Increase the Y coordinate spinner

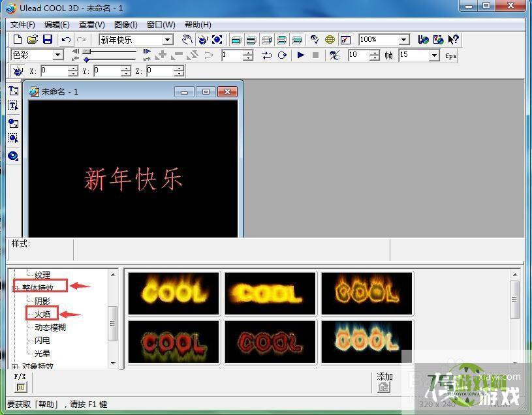click(125, 68)
